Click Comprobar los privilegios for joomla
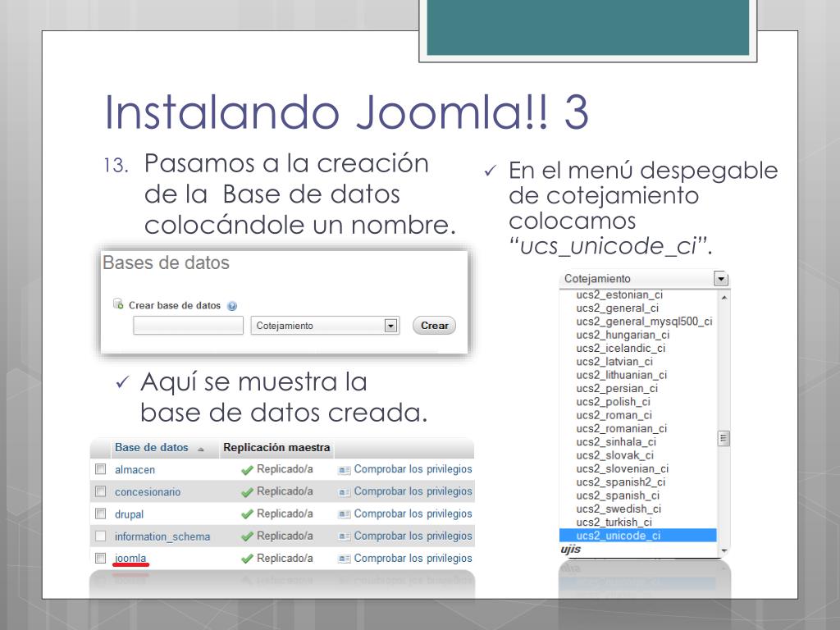Screen dimensions: 840x630 coord(413,558)
